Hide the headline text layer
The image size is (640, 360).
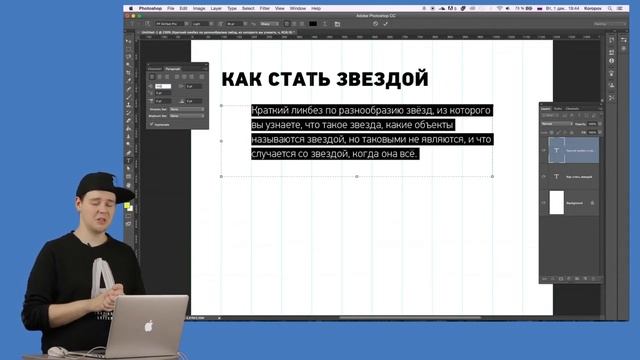[544, 176]
